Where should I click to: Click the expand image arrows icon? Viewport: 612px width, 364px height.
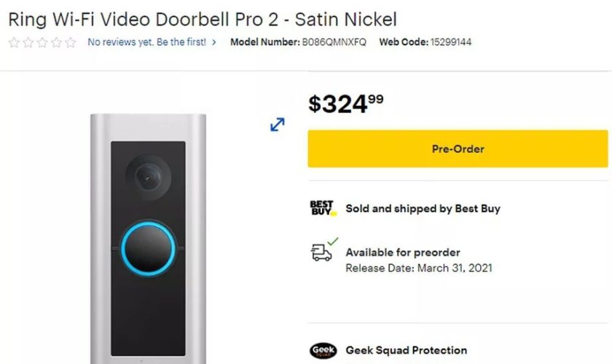[x=277, y=124]
